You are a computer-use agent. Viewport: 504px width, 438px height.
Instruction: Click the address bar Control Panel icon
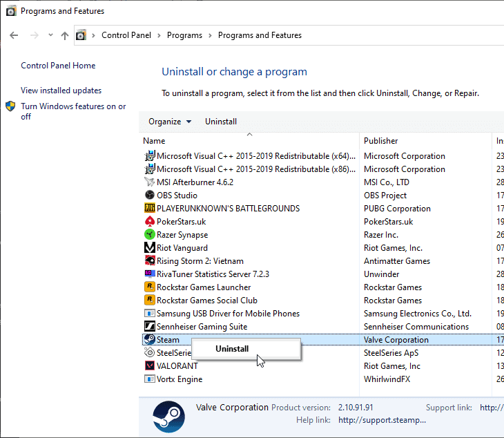[81, 35]
